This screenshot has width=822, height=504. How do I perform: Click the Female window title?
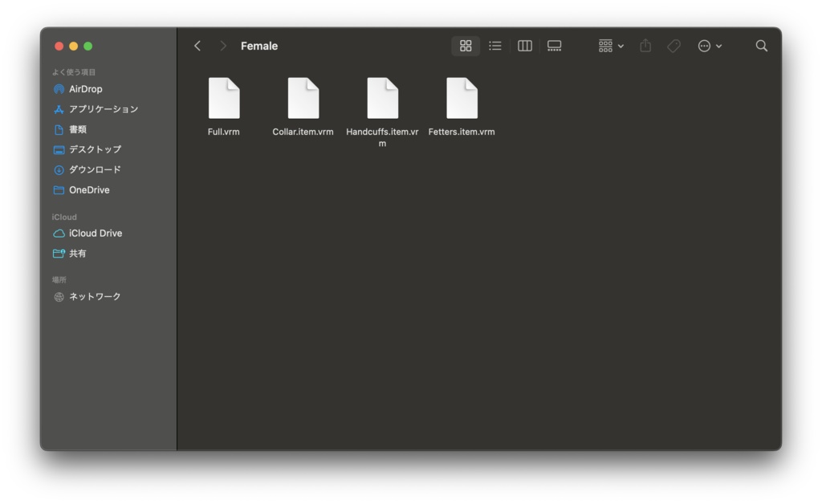(x=259, y=46)
